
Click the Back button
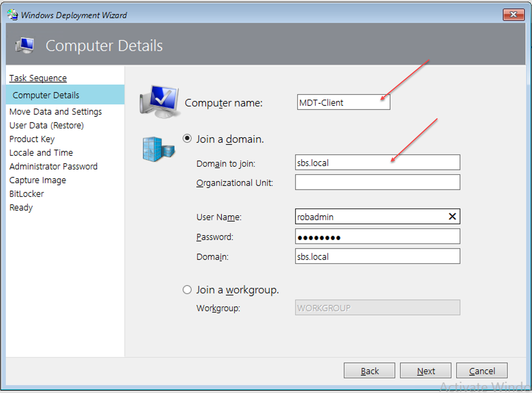point(369,371)
